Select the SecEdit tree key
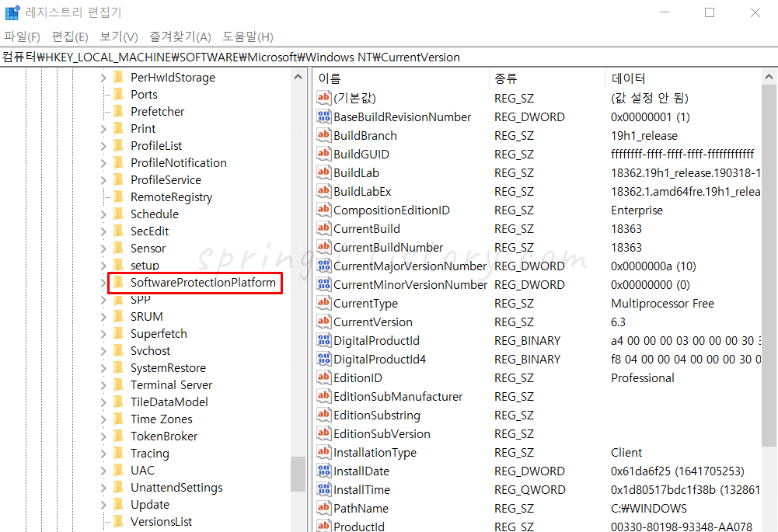Viewport: 778px width, 532px height. (149, 231)
